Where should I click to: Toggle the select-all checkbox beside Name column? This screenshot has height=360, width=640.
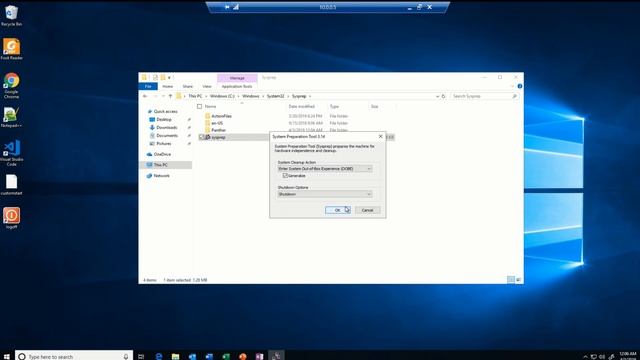(x=200, y=107)
